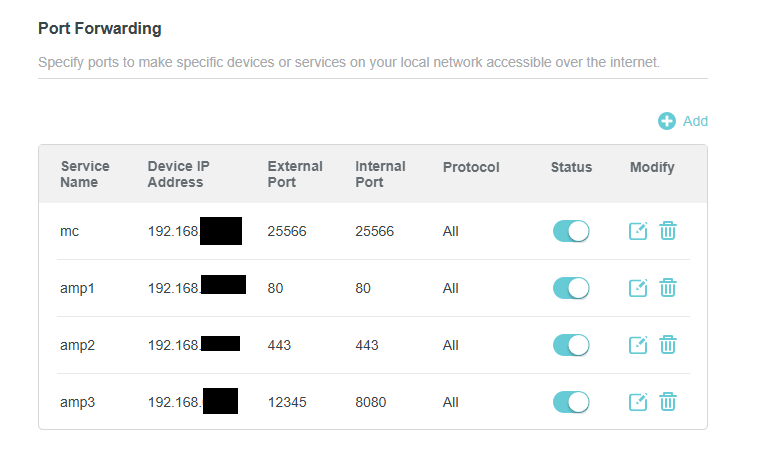Switch off the amp3 status toggle
This screenshot has height=476, width=759.
point(571,402)
